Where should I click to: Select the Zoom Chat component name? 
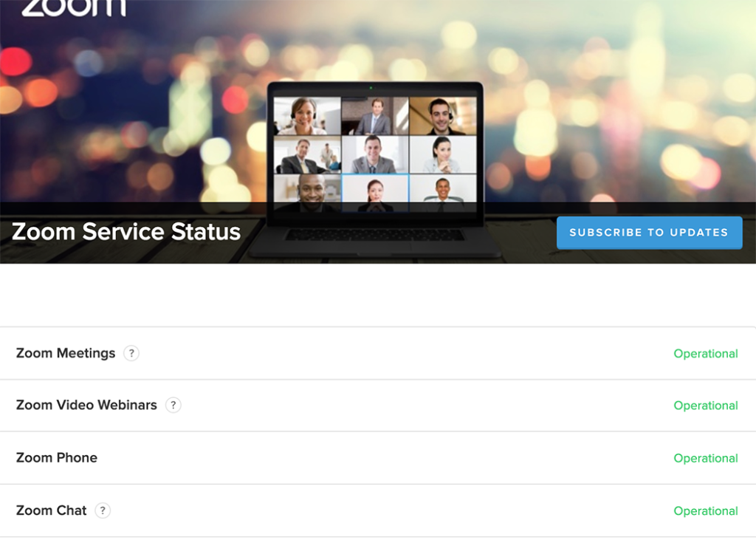pos(51,510)
